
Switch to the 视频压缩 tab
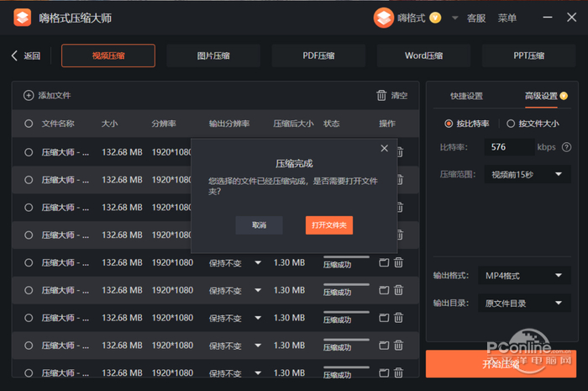[x=108, y=55]
